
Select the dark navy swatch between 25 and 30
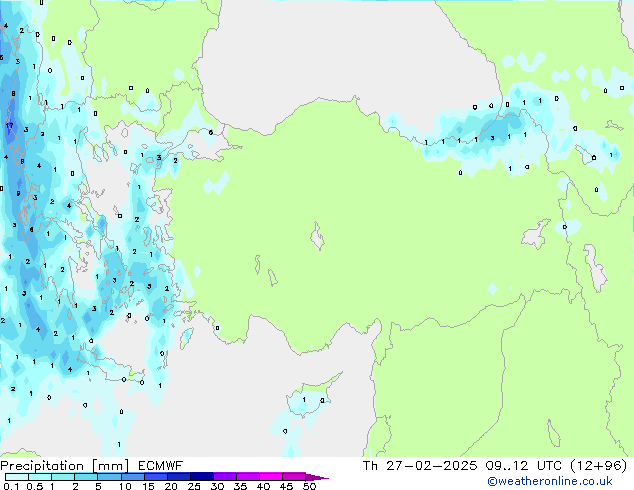click(201, 477)
